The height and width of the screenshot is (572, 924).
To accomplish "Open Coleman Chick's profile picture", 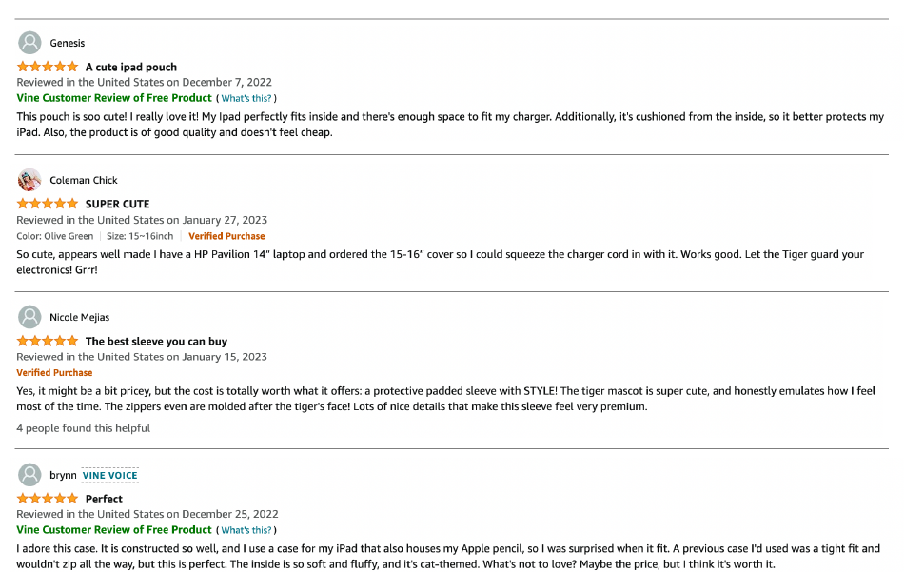I will coord(30,180).
